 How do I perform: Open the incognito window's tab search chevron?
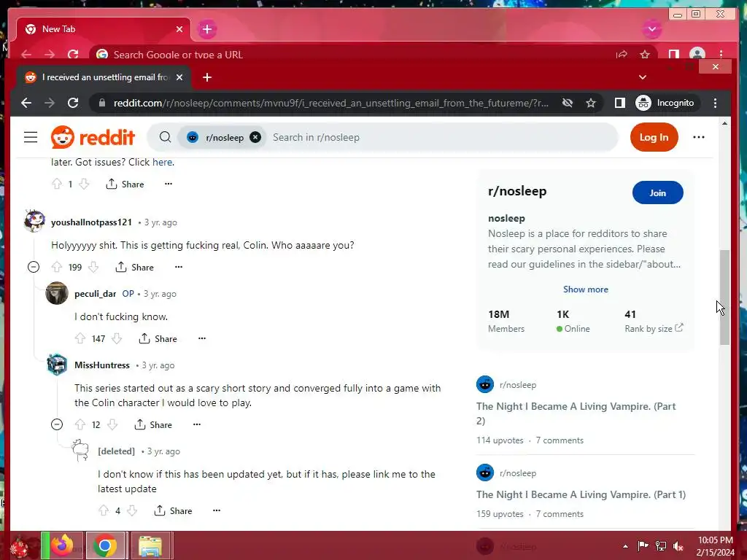tap(642, 77)
